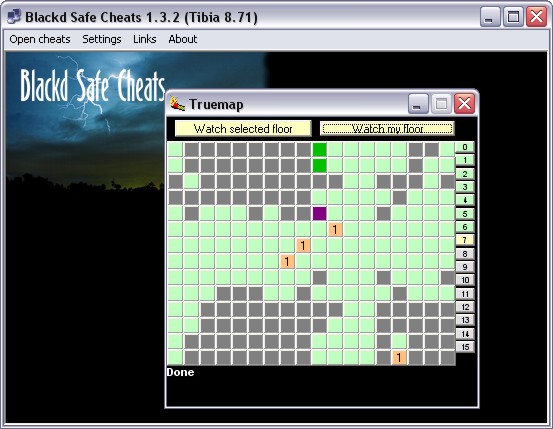Select the purple map tile
553x429 pixels.
click(x=320, y=213)
